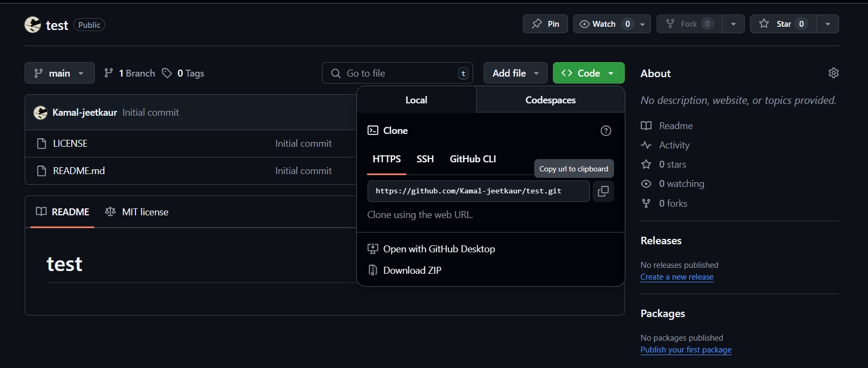Click the branch icon beside 1 Branch
This screenshot has width=868, height=368.
[x=108, y=73]
